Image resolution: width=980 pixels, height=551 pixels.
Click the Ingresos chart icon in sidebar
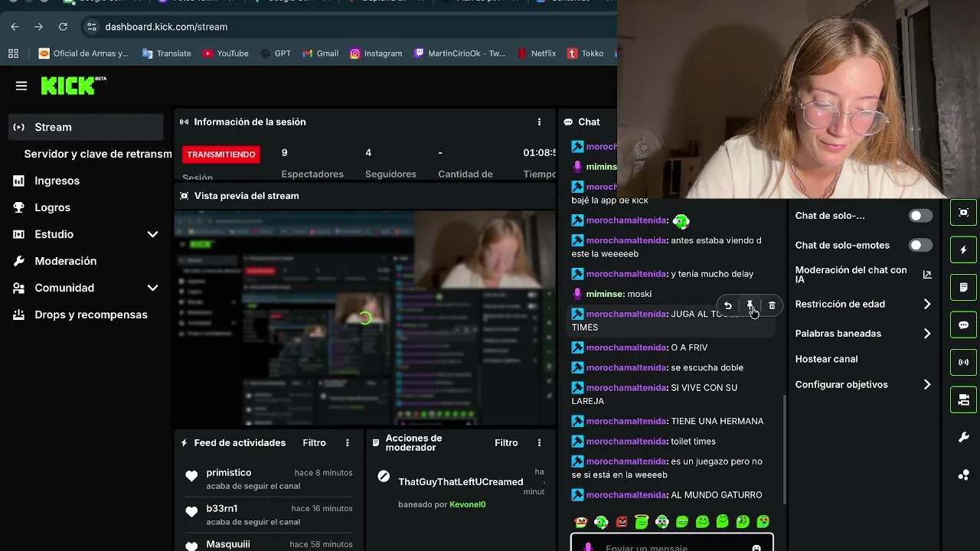coord(19,181)
